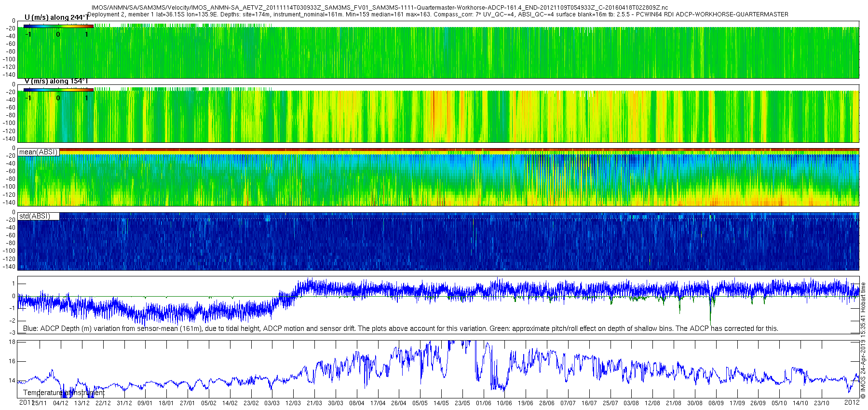
Task: Click the '12/03' date tick label
Action: (x=293, y=403)
